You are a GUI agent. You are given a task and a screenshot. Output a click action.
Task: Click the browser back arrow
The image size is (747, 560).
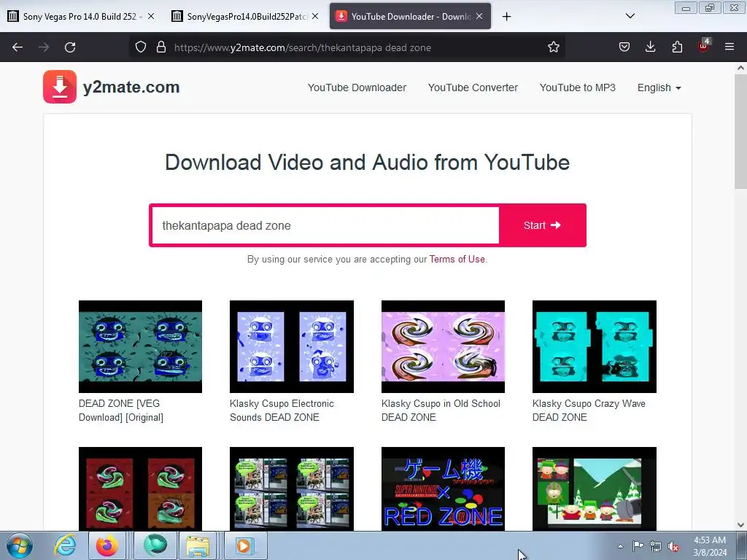pyautogui.click(x=18, y=47)
